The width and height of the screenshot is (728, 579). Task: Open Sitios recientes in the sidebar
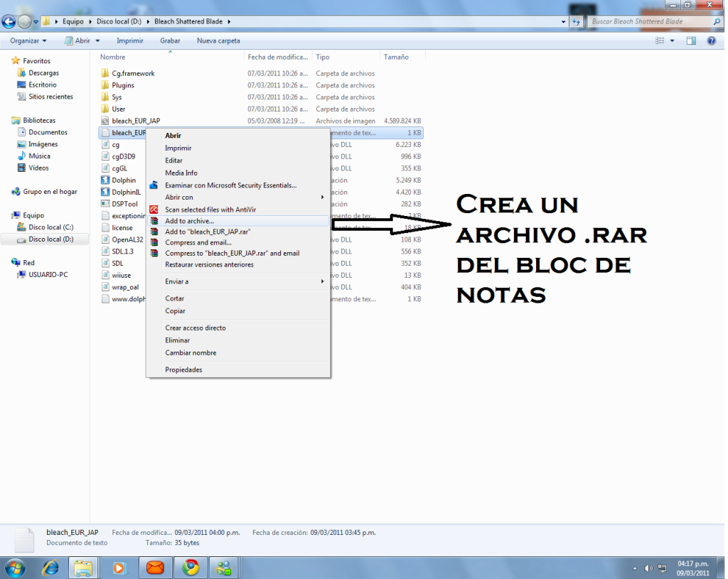(50, 97)
